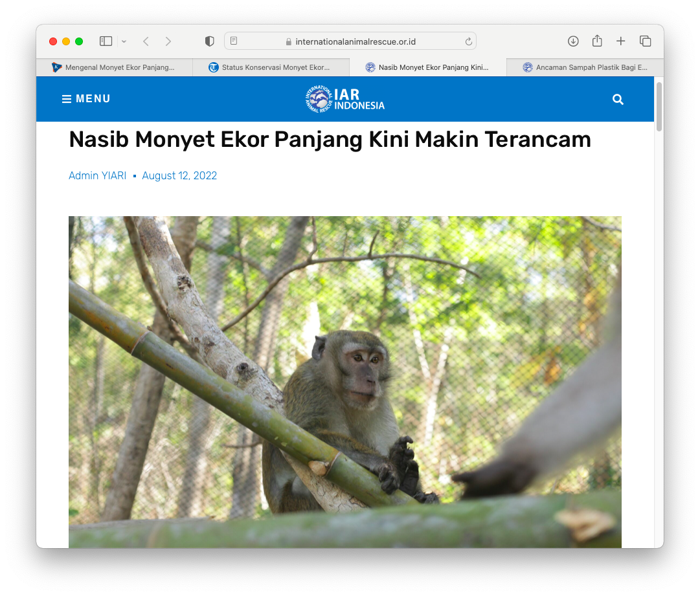This screenshot has width=700, height=596.
Task: Navigate back with the back arrow
Action: [x=146, y=41]
